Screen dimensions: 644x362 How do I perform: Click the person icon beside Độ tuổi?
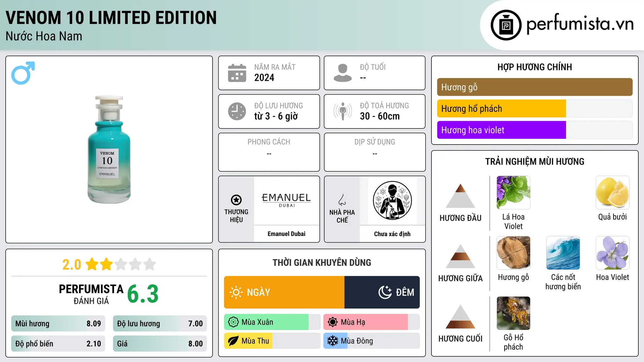click(343, 73)
